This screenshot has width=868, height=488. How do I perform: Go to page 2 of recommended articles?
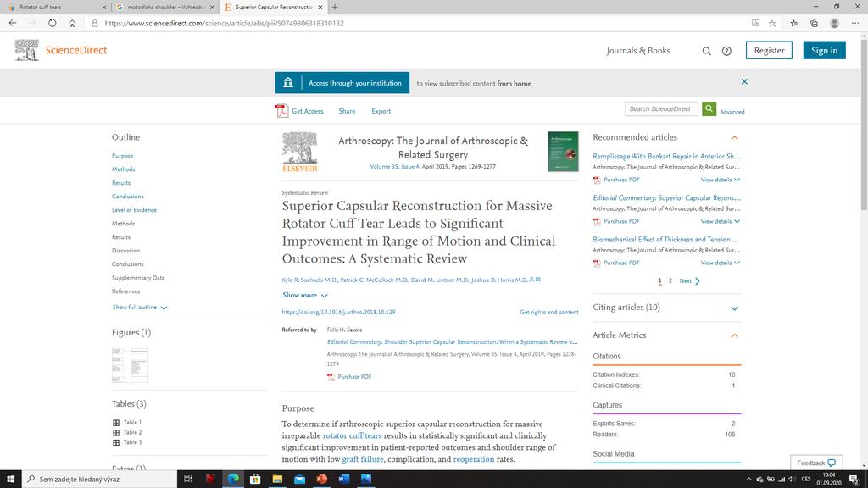coord(670,281)
